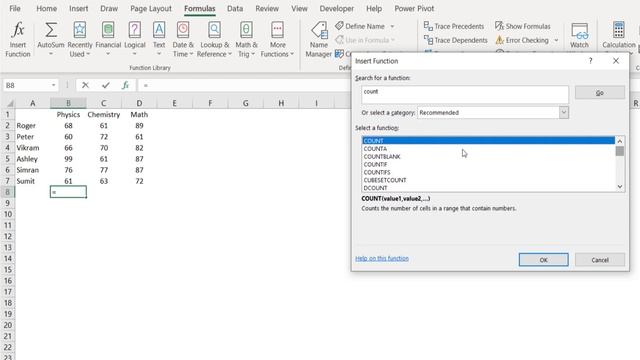Confirm entry with the checkmark icon

106,85
